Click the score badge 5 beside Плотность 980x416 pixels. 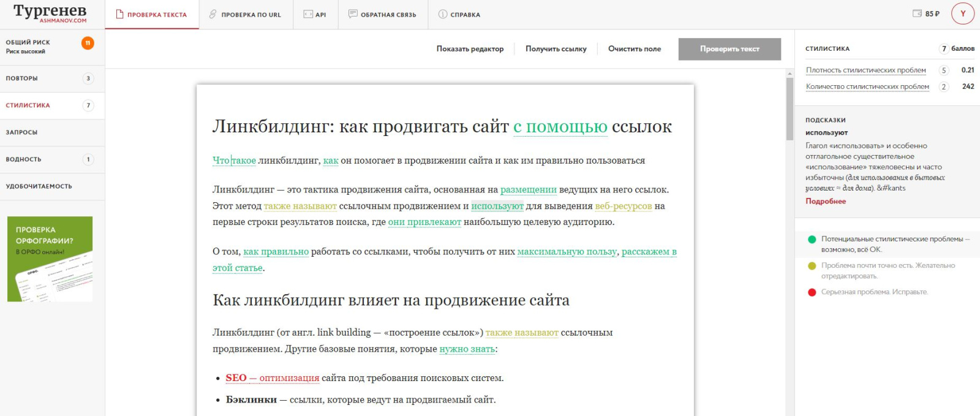tap(944, 70)
